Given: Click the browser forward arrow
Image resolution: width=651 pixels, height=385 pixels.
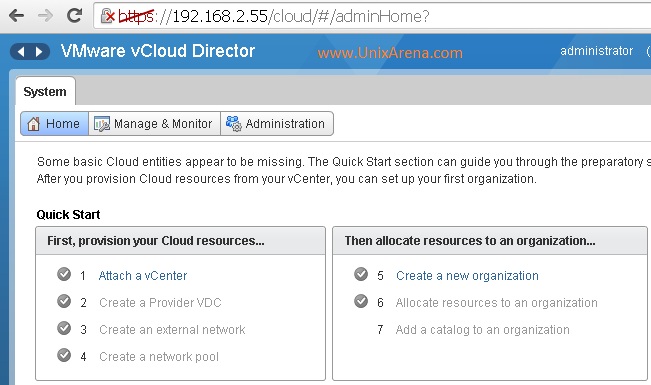Looking at the screenshot, I should tap(45, 16).
